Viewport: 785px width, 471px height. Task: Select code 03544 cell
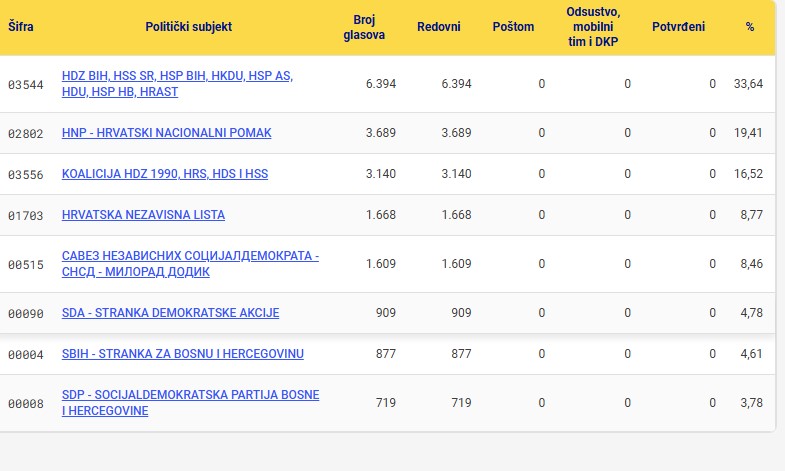26,84
